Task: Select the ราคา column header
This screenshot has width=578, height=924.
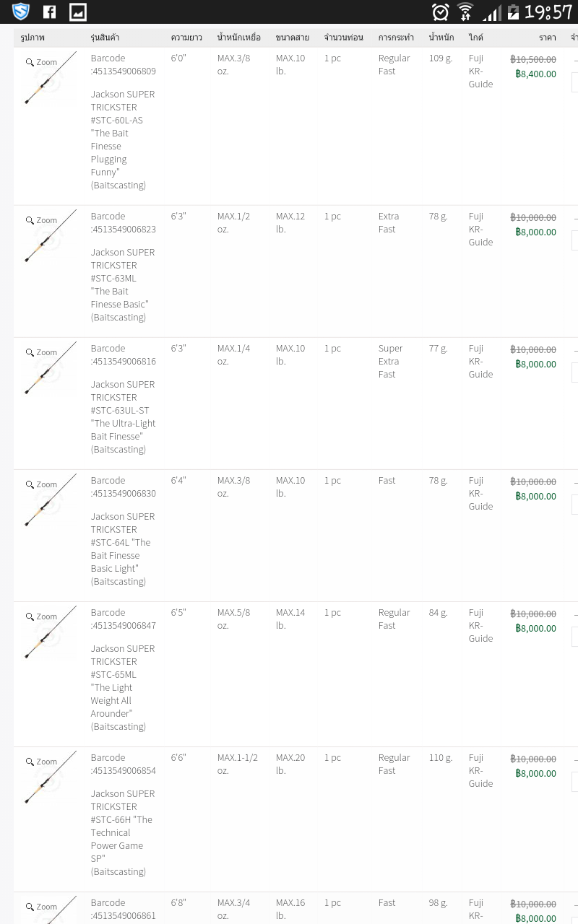Action: tap(548, 37)
